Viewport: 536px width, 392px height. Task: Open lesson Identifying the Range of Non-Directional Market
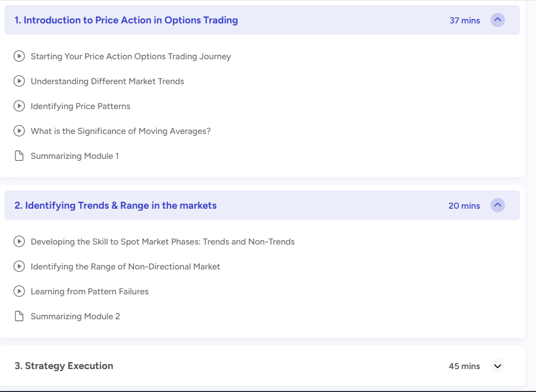(125, 266)
